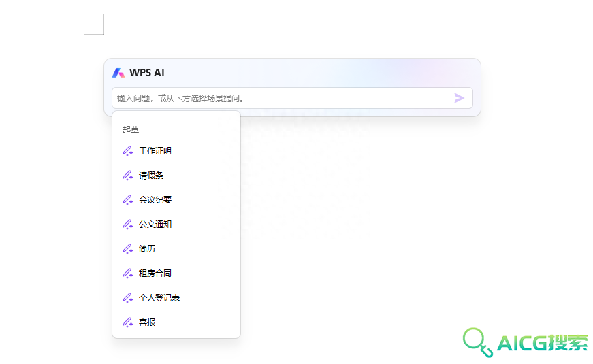Click the pen icon beside 喜报
The height and width of the screenshot is (364, 593).
tap(128, 322)
